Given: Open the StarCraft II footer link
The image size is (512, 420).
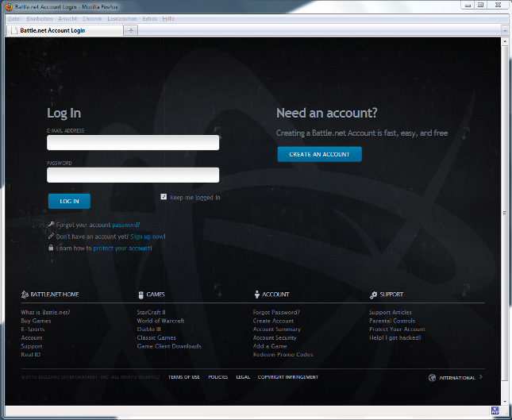Looking at the screenshot, I should tap(151, 312).
